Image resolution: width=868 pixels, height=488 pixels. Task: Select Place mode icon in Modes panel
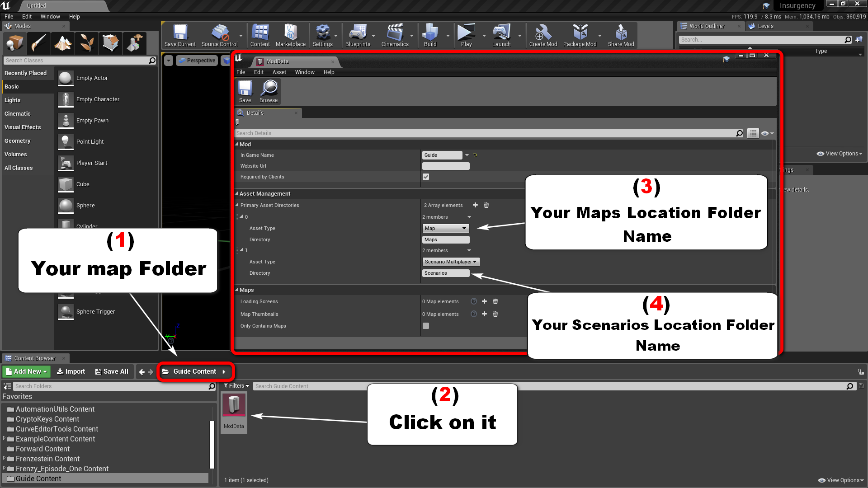(14, 43)
